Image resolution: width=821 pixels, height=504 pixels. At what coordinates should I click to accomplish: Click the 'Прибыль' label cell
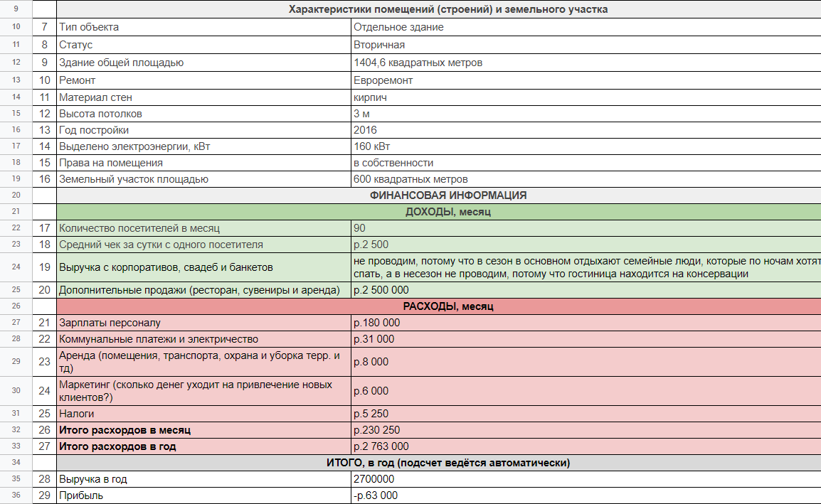(203, 495)
